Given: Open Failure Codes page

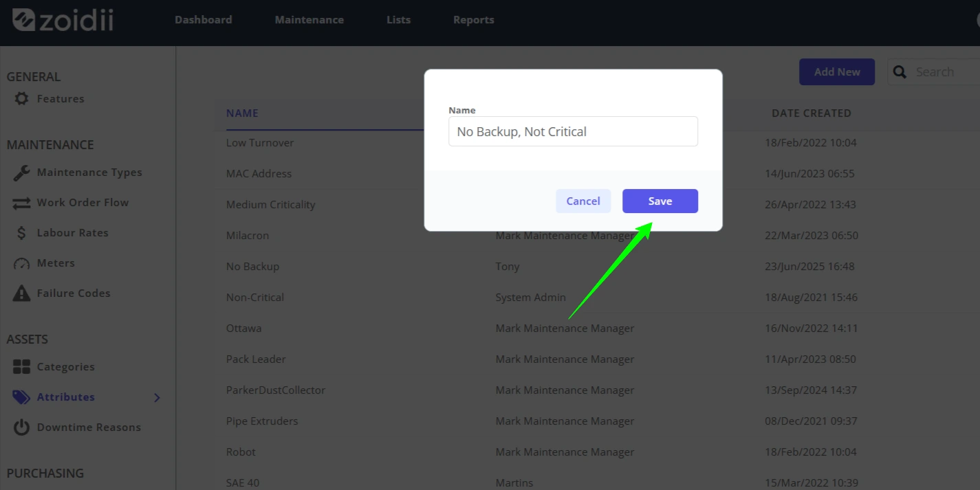Looking at the screenshot, I should click(x=74, y=293).
